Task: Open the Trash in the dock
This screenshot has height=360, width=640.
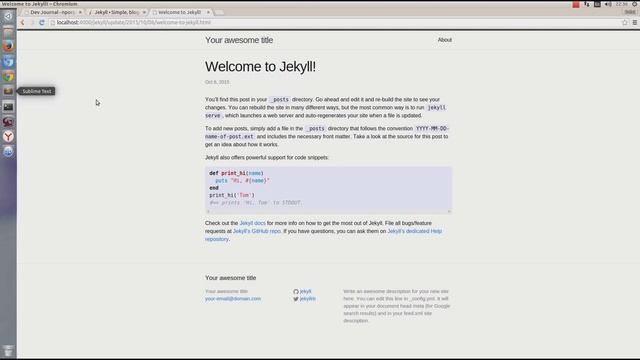Action: 8,351
